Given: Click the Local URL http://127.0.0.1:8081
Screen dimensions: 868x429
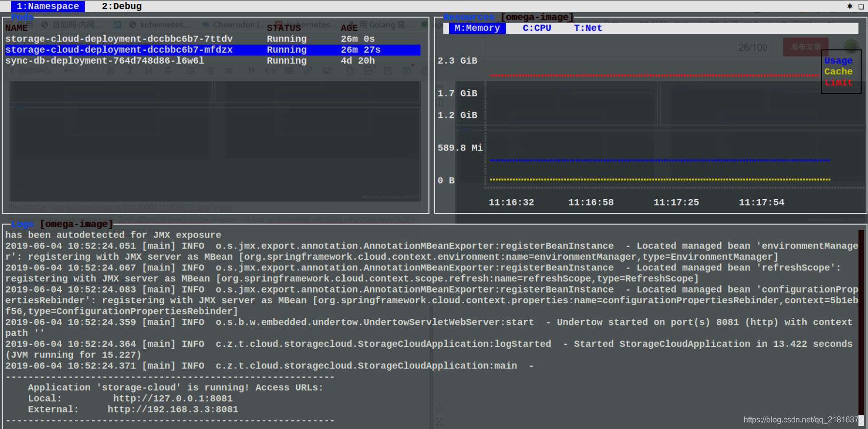Looking at the screenshot, I should 173,398.
